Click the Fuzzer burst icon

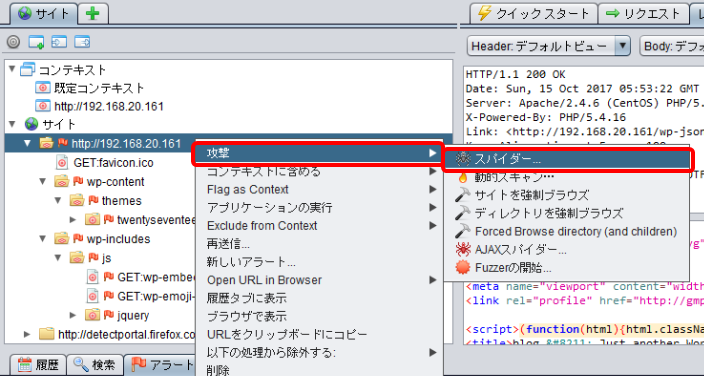462,268
